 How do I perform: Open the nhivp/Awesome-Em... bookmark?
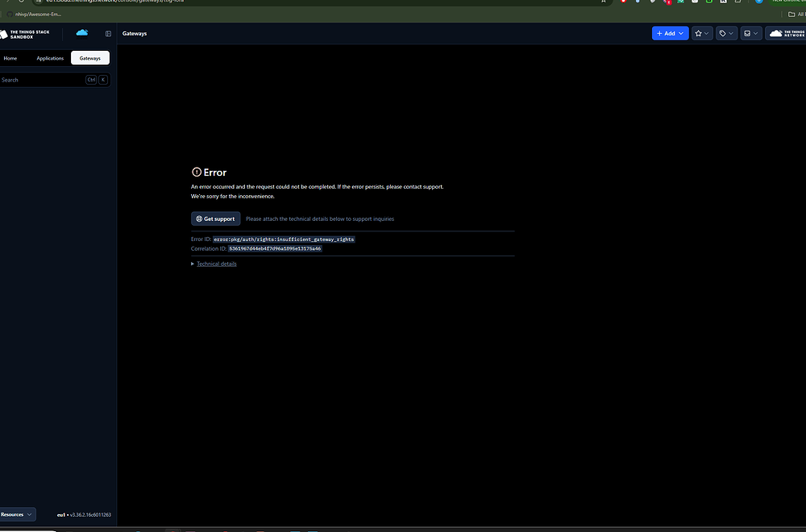coord(34,15)
